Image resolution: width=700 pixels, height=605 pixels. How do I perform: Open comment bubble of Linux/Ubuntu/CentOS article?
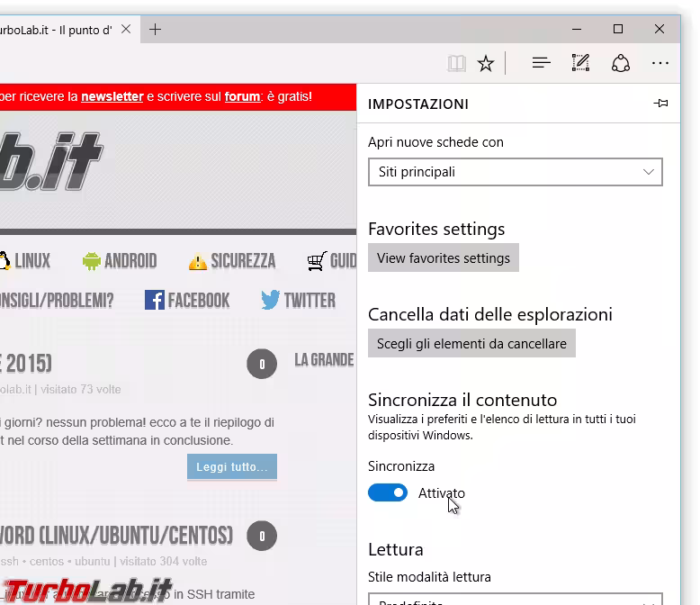(x=262, y=536)
